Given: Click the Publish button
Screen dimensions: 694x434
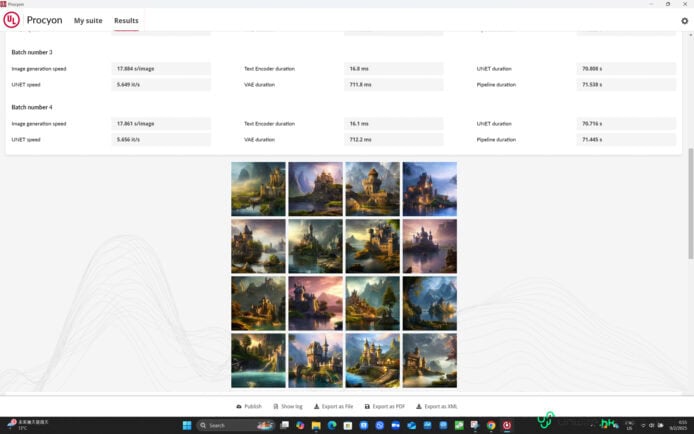Looking at the screenshot, I should pyautogui.click(x=249, y=406).
